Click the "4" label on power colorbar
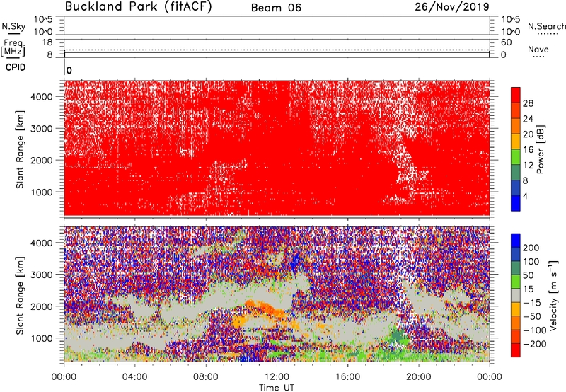 coord(525,196)
